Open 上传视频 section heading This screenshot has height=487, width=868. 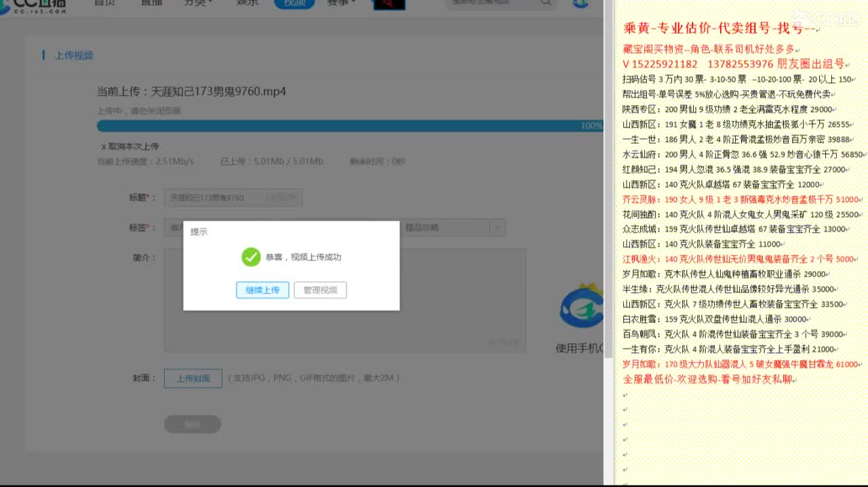coord(74,56)
